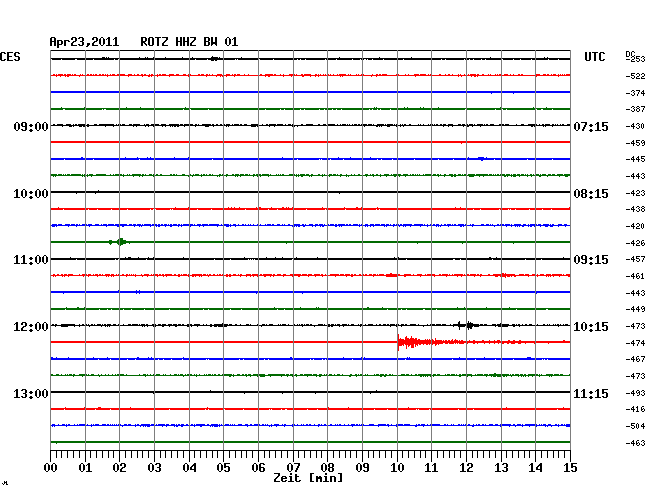The image size is (650, 494).
Task: Click the 08 minute axis label
Action: (x=327, y=468)
